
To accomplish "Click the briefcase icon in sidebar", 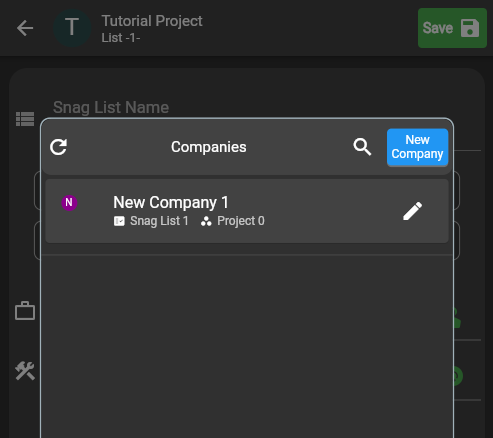I will 25,311.
